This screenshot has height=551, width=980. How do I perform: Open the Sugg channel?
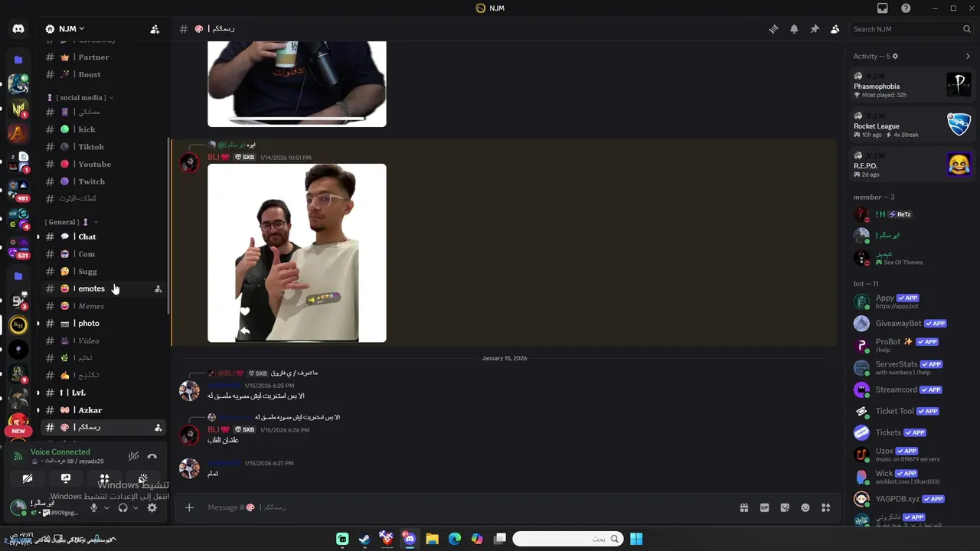pyautogui.click(x=104, y=272)
